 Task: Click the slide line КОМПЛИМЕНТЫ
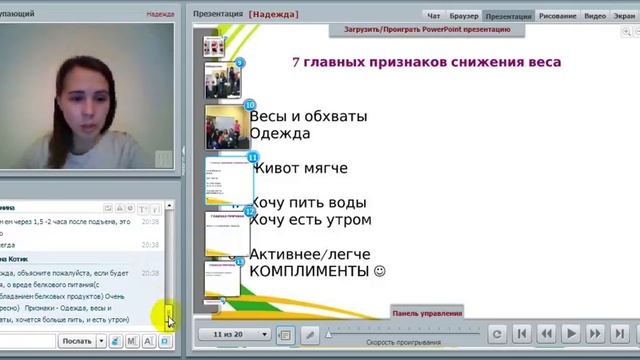pos(317,271)
